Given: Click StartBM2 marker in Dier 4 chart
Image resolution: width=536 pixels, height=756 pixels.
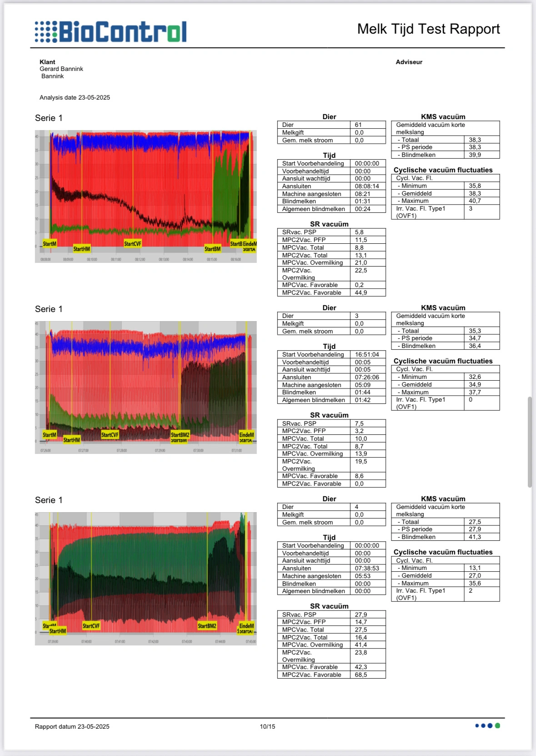Looking at the screenshot, I should (207, 626).
